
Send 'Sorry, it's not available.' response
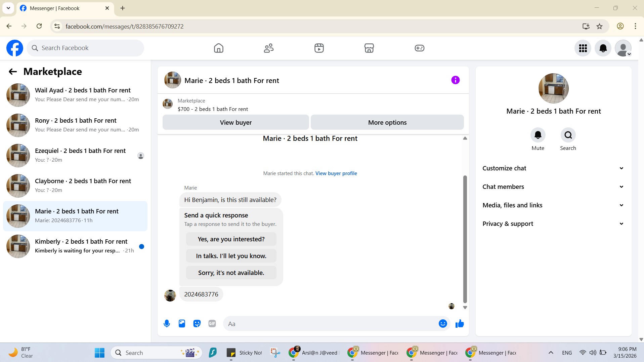[x=231, y=273]
